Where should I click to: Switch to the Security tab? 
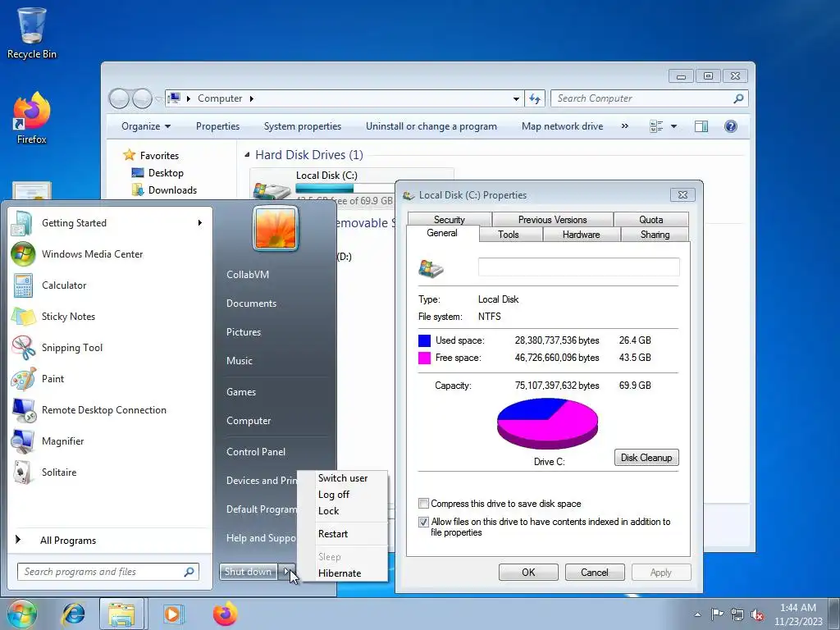pos(450,220)
